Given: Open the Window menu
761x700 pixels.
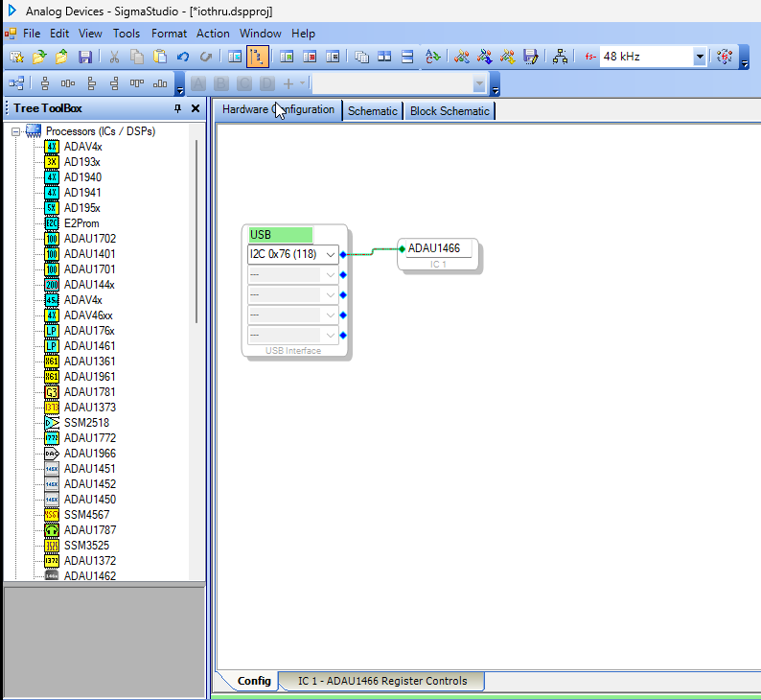Looking at the screenshot, I should point(260,34).
